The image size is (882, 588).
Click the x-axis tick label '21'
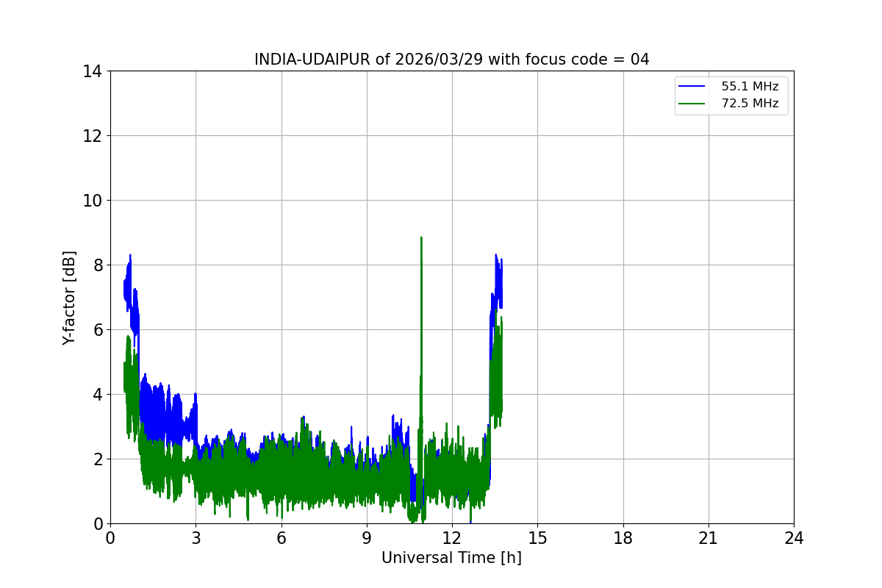point(709,538)
